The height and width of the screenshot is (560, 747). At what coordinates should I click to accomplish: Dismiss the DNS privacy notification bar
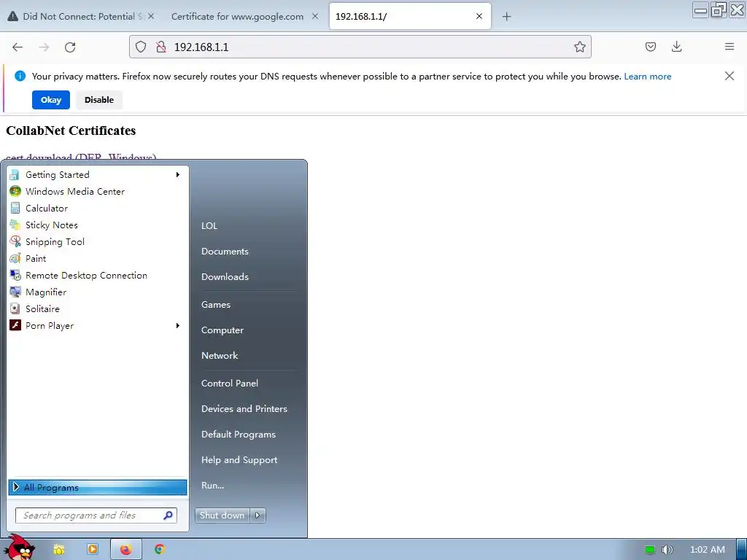click(x=729, y=76)
